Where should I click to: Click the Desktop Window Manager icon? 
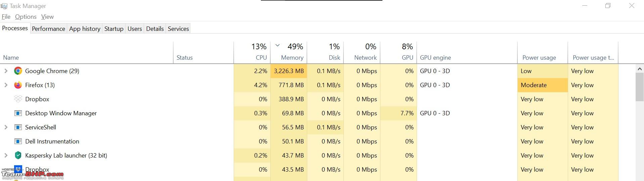[x=18, y=113]
